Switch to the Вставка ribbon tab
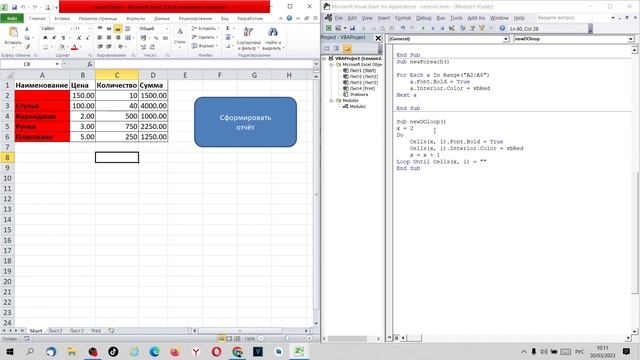640x360 pixels. click(62, 18)
